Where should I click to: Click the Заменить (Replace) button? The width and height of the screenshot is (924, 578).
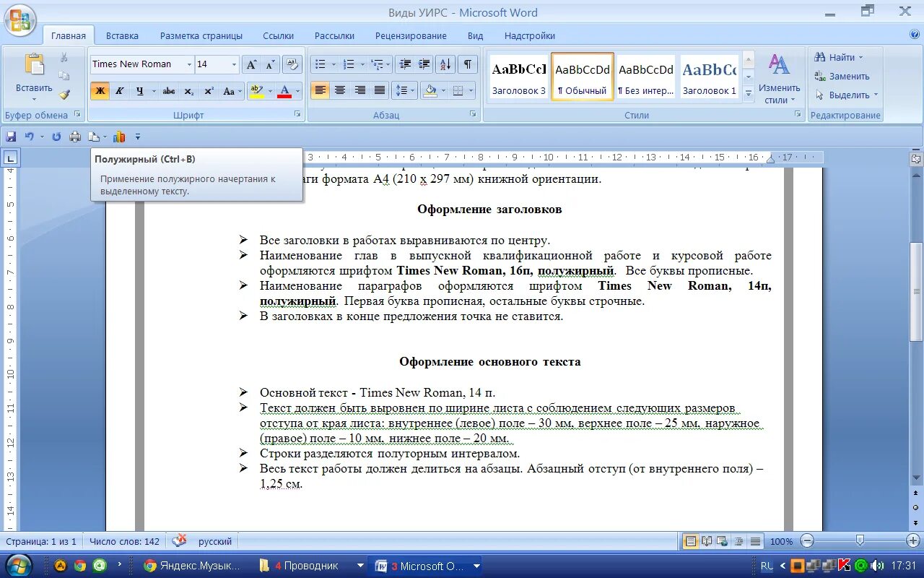[842, 76]
